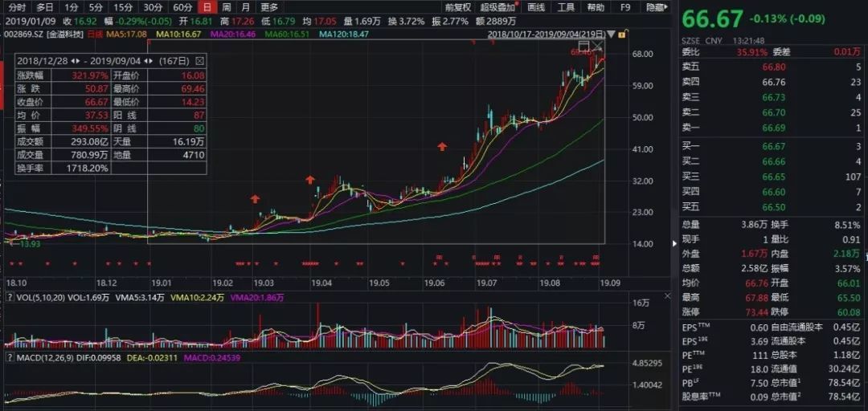Click the MA5 moving average label

click(129, 35)
